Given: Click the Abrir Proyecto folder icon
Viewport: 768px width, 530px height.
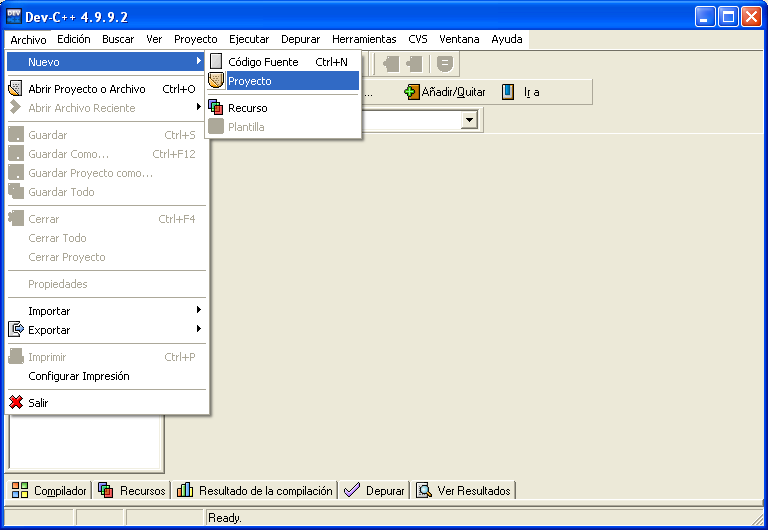Looking at the screenshot, I should (x=16, y=88).
